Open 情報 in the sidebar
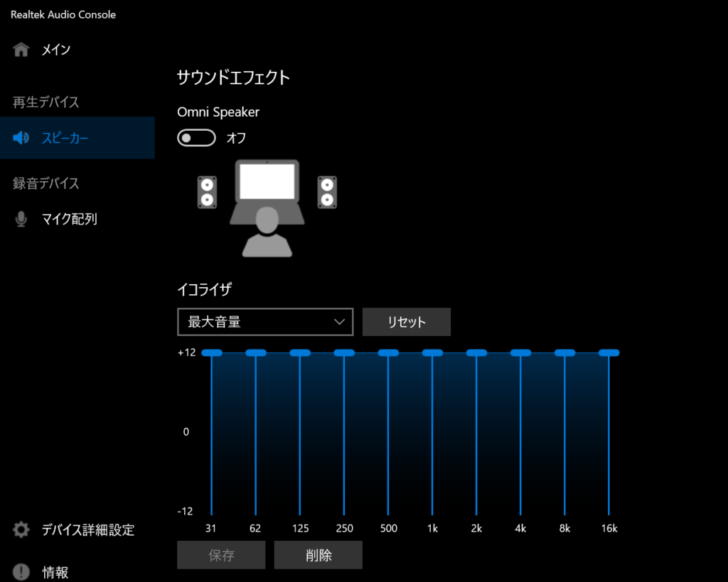The image size is (728, 582). point(77,572)
